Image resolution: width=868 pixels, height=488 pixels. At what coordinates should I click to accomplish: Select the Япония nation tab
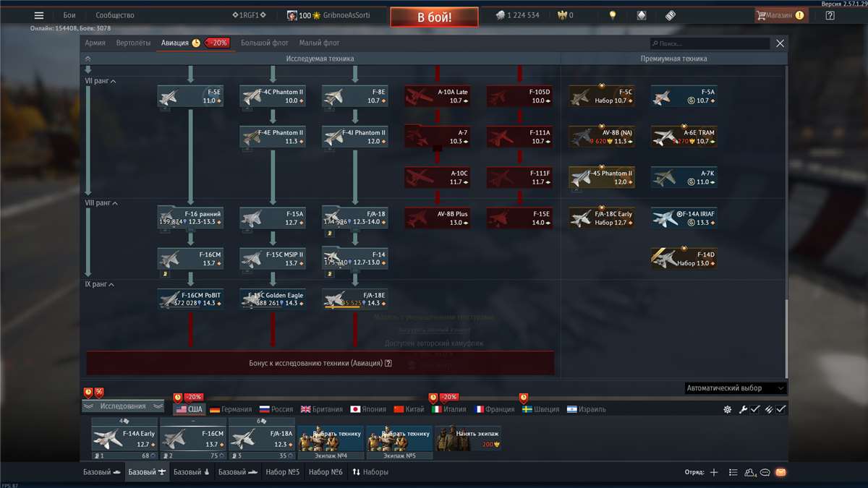(368, 409)
